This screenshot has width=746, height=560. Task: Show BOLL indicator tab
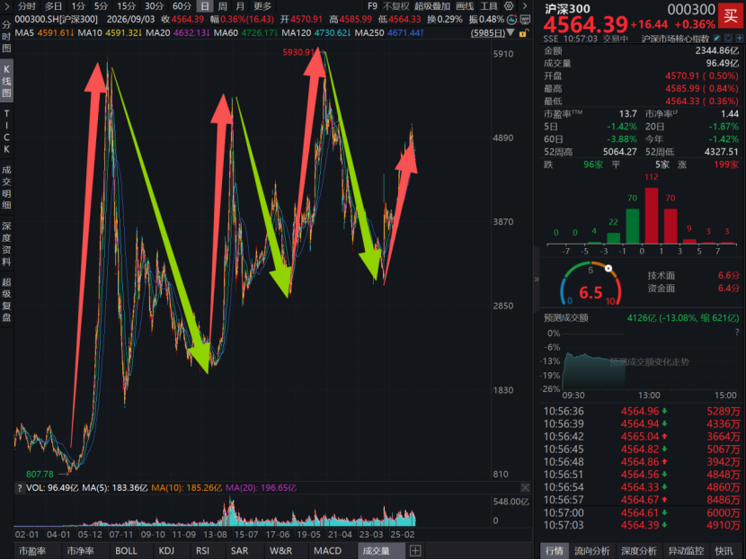coord(126,551)
